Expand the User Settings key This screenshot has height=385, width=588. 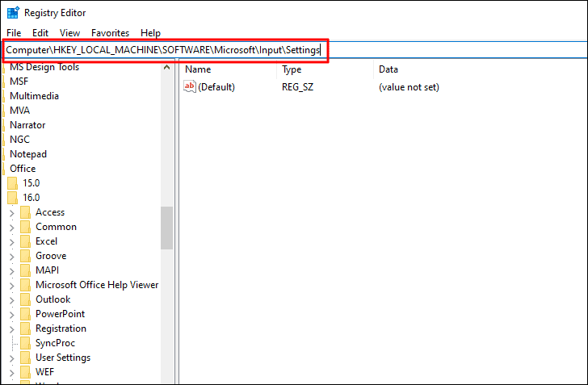pyautogui.click(x=11, y=358)
